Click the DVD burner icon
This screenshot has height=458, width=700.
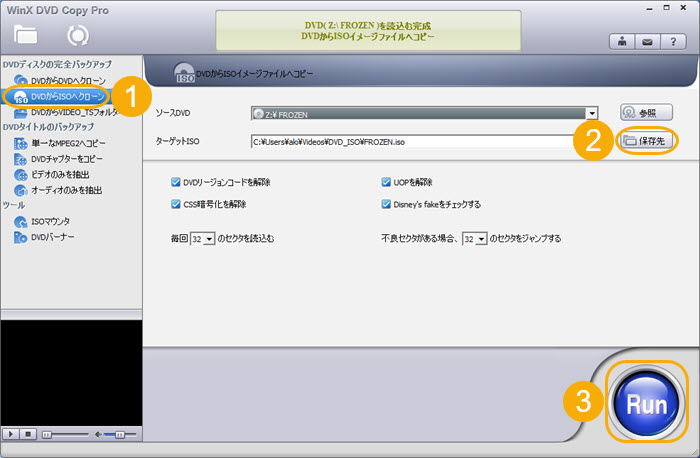(21, 237)
